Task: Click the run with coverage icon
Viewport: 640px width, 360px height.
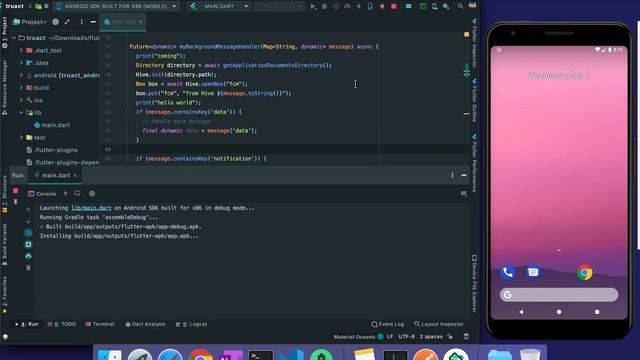Action: click(336, 7)
